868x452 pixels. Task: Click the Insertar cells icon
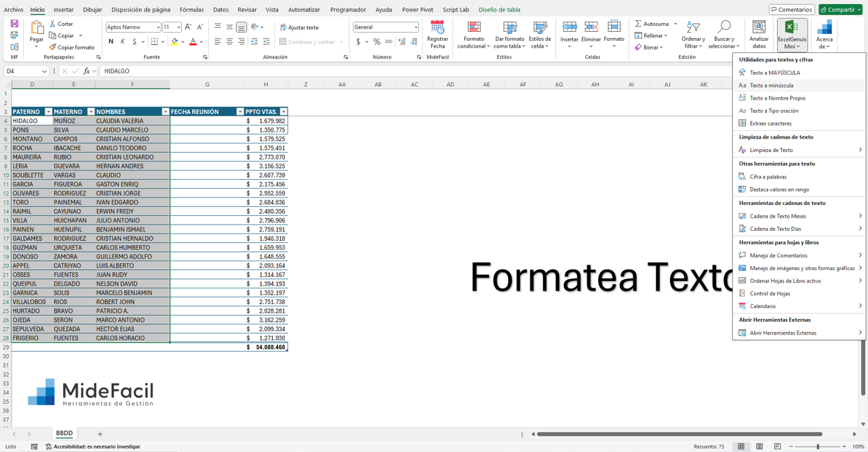coord(570,26)
